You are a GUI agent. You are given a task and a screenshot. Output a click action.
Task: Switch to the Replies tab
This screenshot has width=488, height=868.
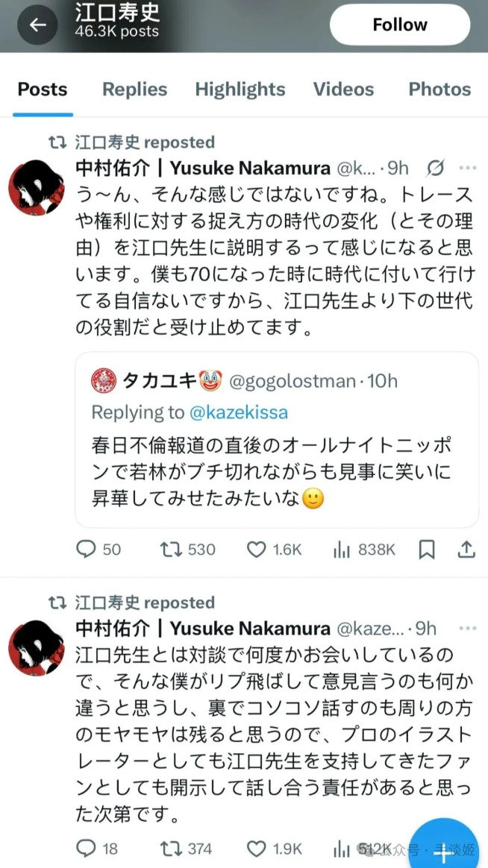pyautogui.click(x=134, y=89)
